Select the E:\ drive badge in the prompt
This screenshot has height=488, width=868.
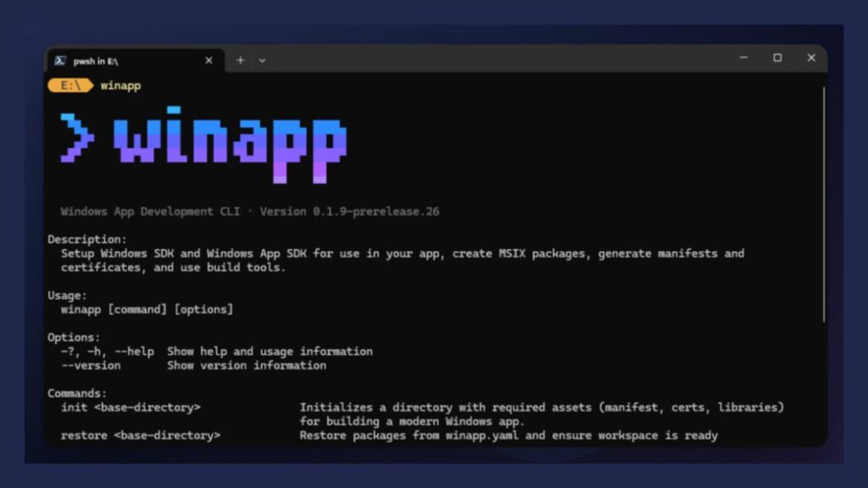click(71, 86)
